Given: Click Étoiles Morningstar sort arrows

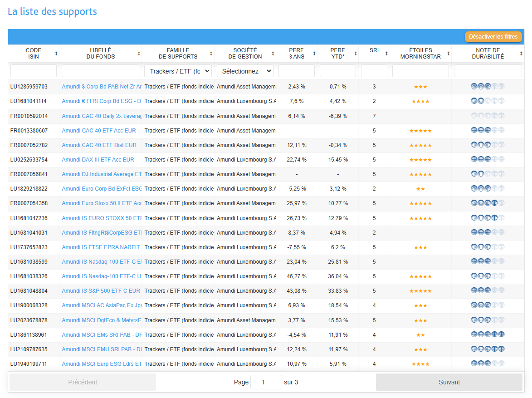Looking at the screenshot, I should 448,54.
